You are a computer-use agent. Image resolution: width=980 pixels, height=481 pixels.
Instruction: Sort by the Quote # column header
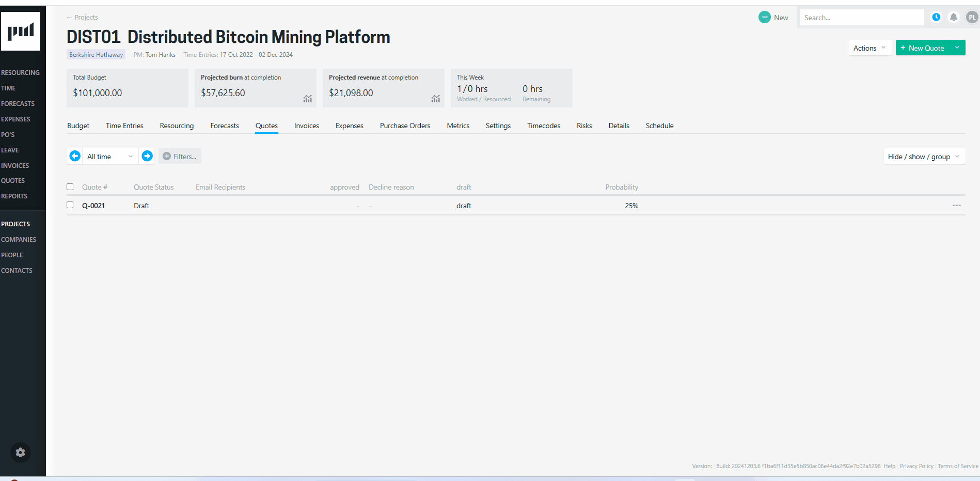pyautogui.click(x=94, y=187)
